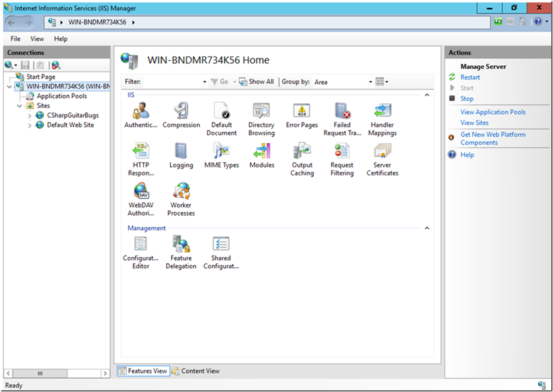Open the Filter dropdown arrow

pos(205,82)
